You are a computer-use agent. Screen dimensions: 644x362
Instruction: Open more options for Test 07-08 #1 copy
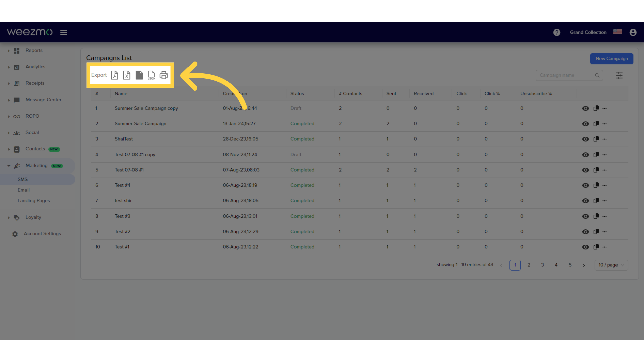(x=604, y=155)
